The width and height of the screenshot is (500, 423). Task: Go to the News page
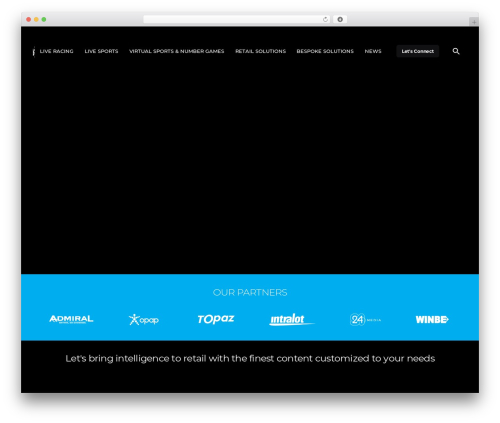coord(373,51)
